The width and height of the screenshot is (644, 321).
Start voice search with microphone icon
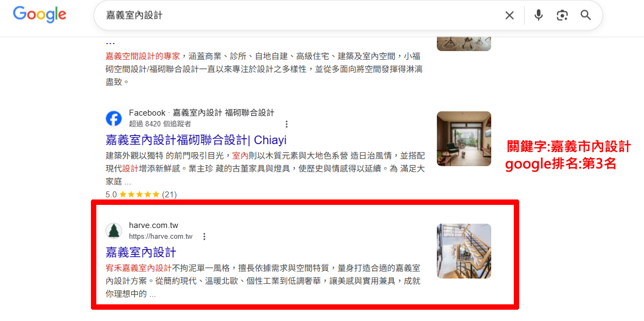pyautogui.click(x=539, y=15)
